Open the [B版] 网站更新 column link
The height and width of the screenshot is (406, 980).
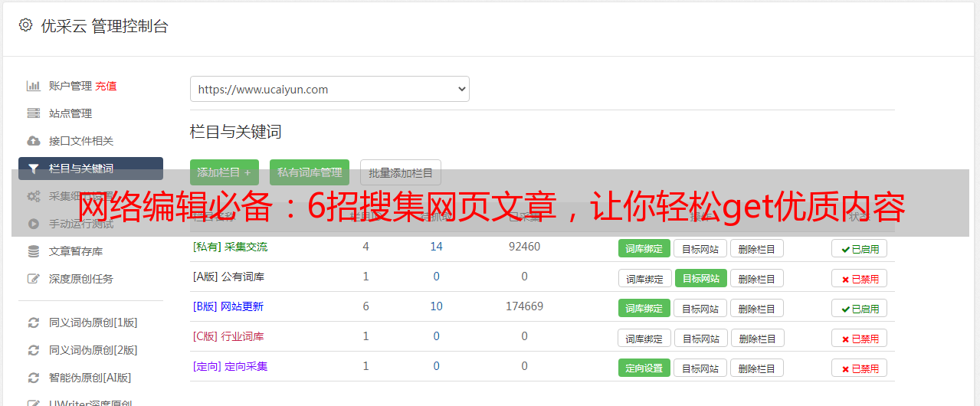228,306
